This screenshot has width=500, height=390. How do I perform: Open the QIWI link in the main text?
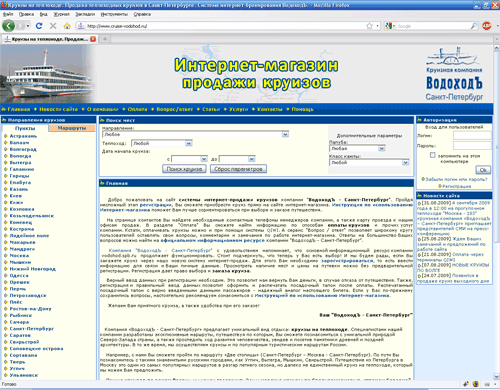[272, 230]
